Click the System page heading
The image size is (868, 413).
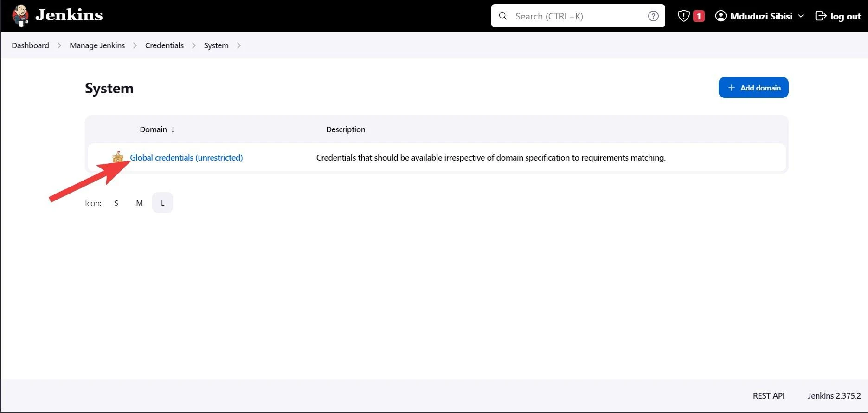coord(109,88)
